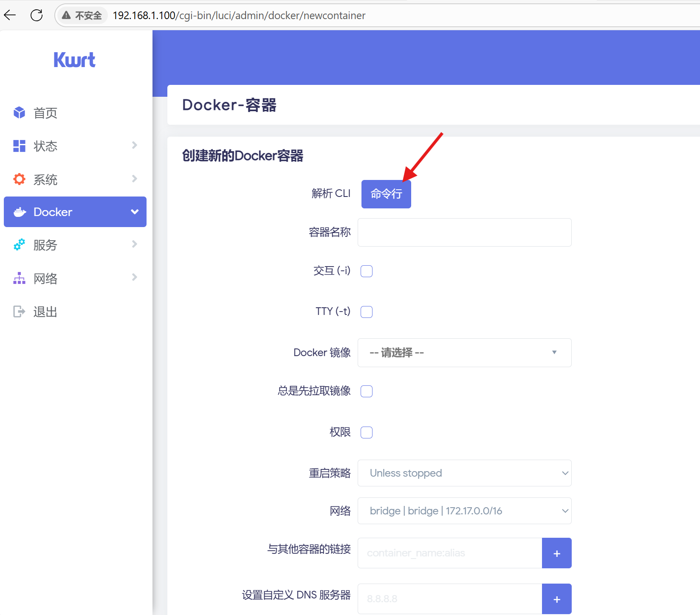Click the 创建新的Docker容器 heading

tap(243, 156)
